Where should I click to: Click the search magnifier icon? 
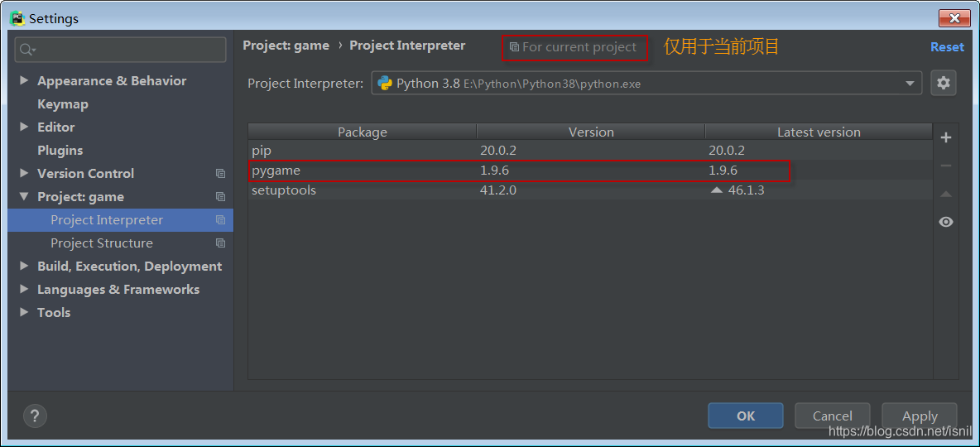click(x=26, y=50)
